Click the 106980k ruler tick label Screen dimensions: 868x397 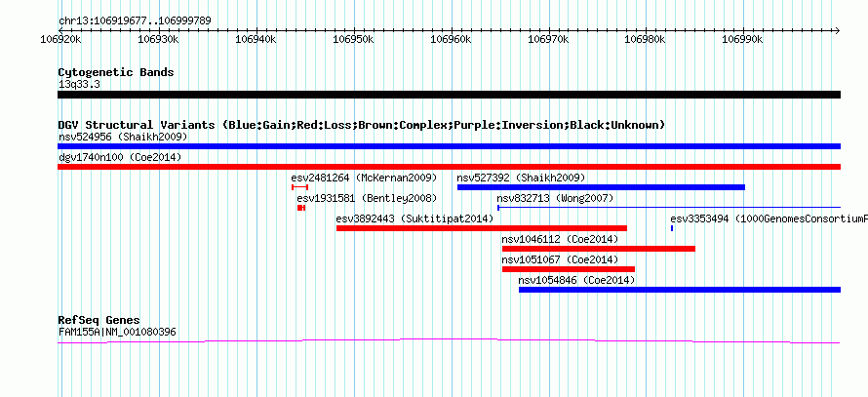coord(646,39)
